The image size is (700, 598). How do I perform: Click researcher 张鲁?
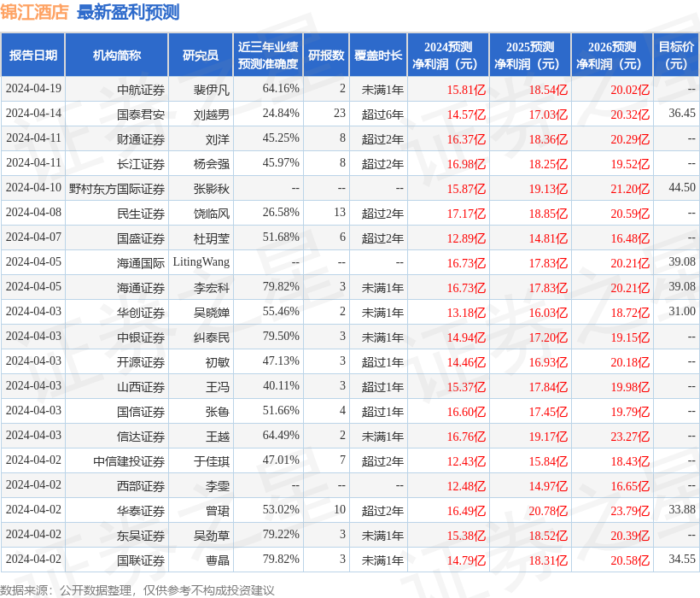click(x=218, y=413)
